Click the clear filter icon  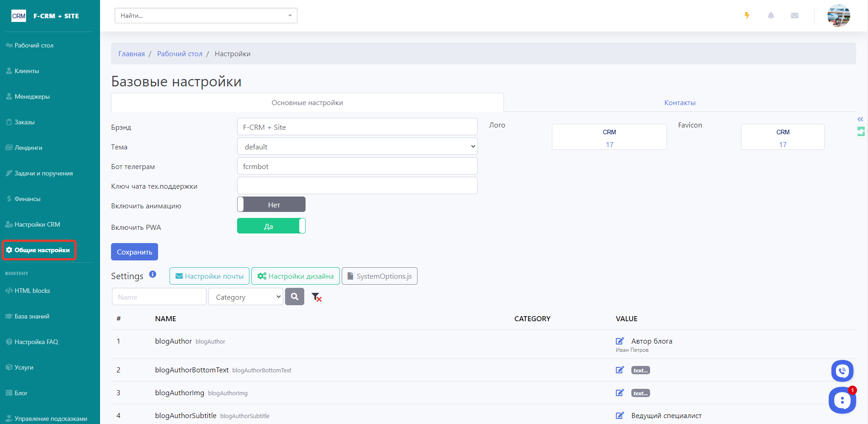coord(316,297)
